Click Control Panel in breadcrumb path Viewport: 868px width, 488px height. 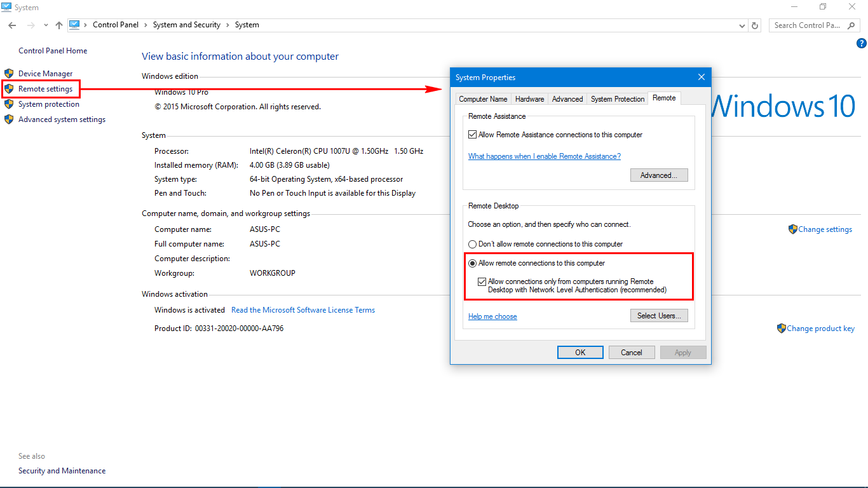tap(116, 25)
